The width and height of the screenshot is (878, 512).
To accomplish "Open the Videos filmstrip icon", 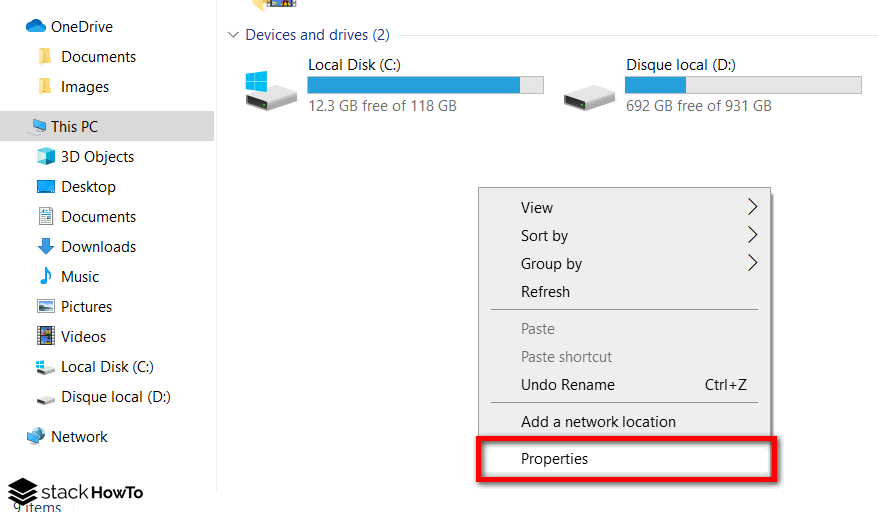I will [46, 336].
